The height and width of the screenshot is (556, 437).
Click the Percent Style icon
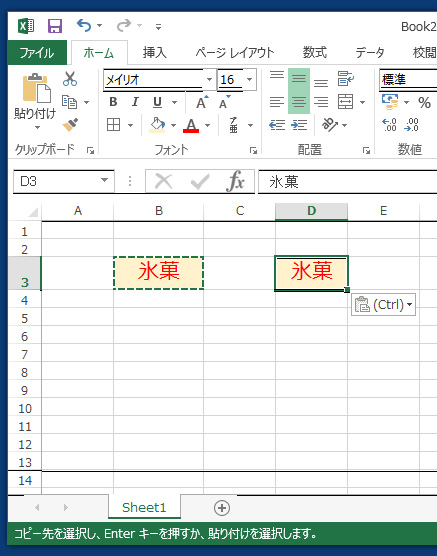(424, 102)
